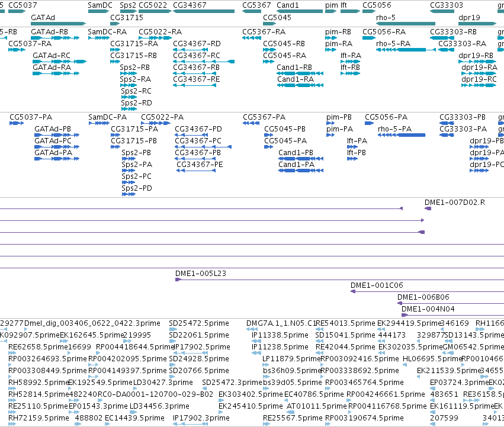The height and width of the screenshot is (427, 504).
Task: Select the GATAd gene label
Action: pyautogui.click(x=43, y=17)
